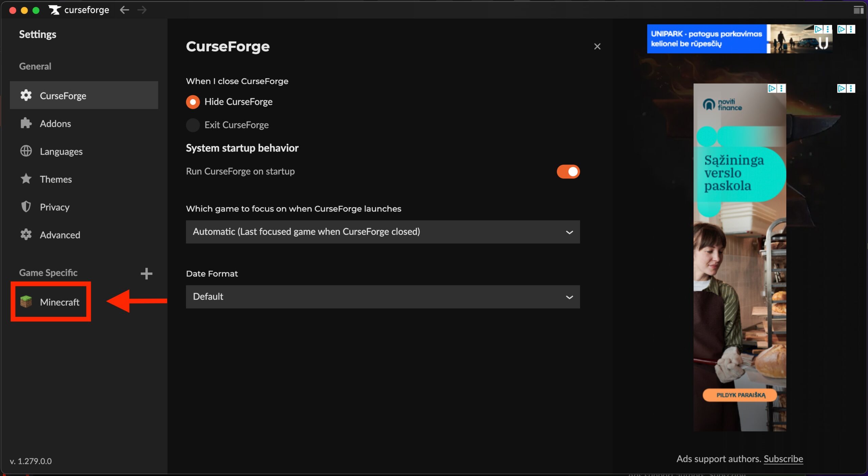The width and height of the screenshot is (868, 476).
Task: Click the CurseForge gear icon in sidebar
Action: click(26, 95)
